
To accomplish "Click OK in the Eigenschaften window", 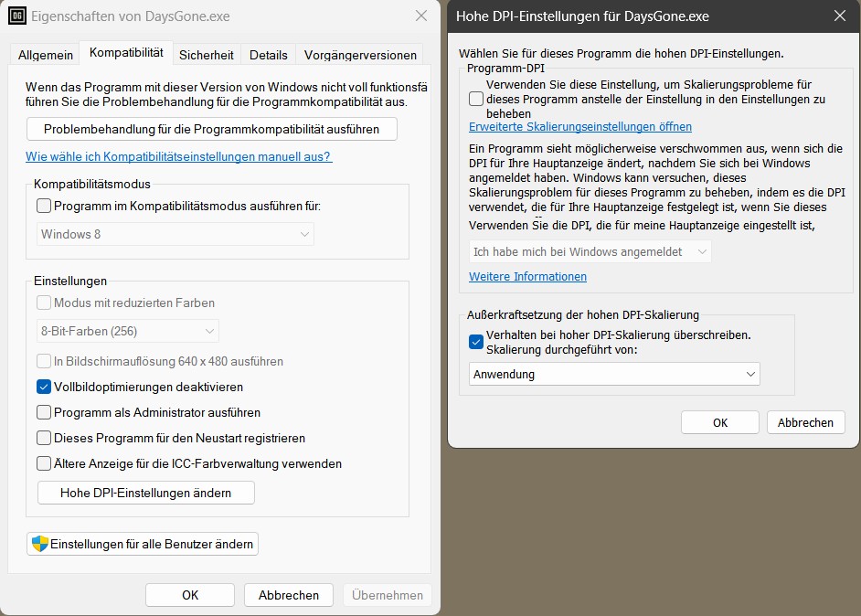I will 190,595.
